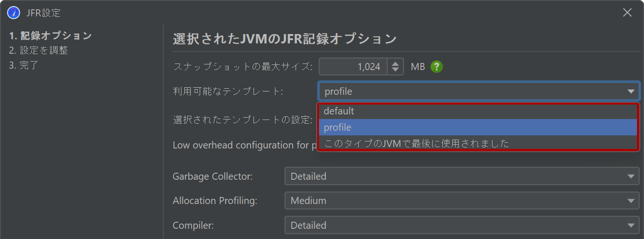Open the Compiler dropdown

pyautogui.click(x=462, y=225)
